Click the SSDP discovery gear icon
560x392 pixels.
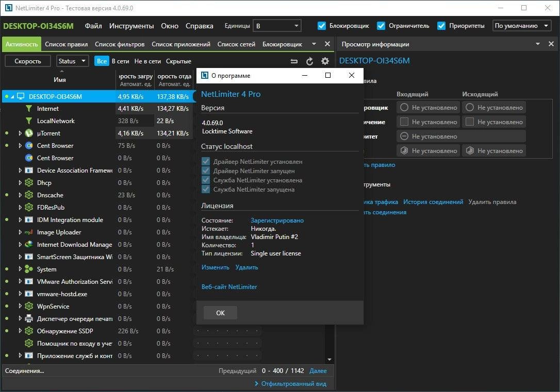point(29,331)
